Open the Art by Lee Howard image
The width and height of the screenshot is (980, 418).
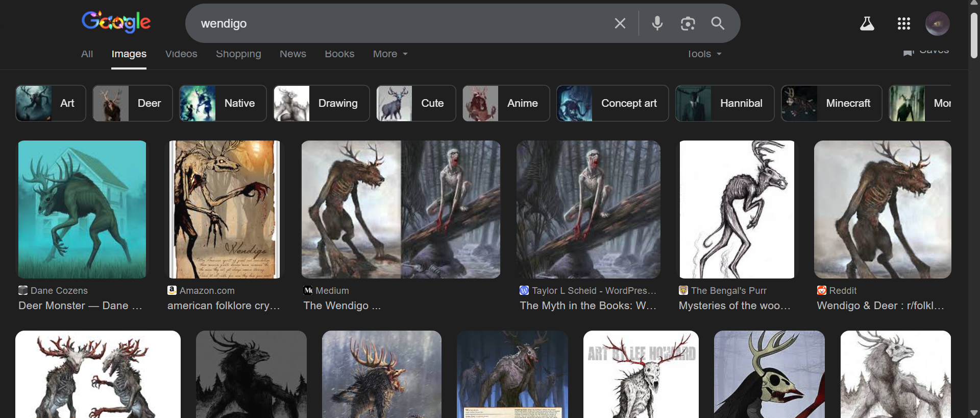pyautogui.click(x=641, y=374)
